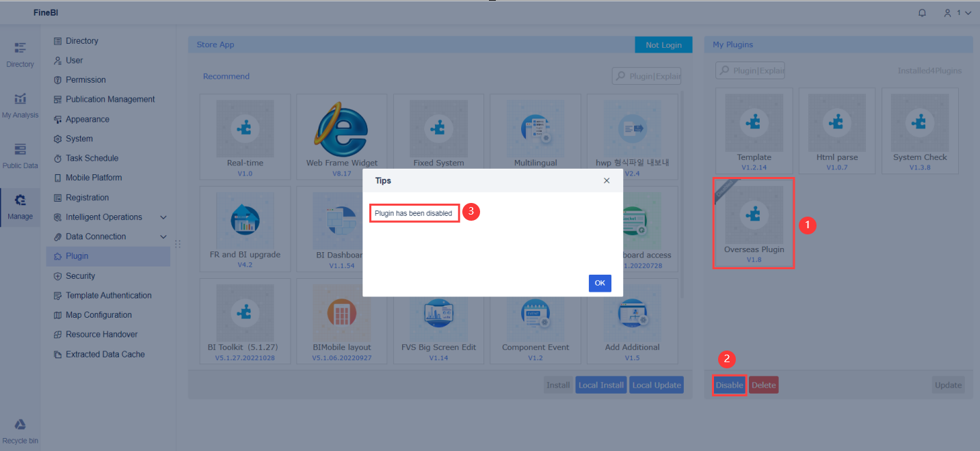Click the Recommend link

(x=226, y=77)
